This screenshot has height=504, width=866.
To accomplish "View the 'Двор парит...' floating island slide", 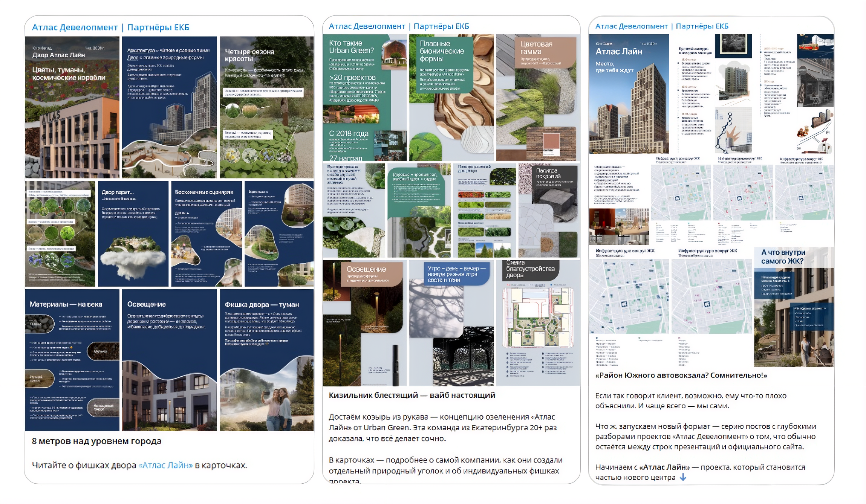I will pyautogui.click(x=133, y=234).
